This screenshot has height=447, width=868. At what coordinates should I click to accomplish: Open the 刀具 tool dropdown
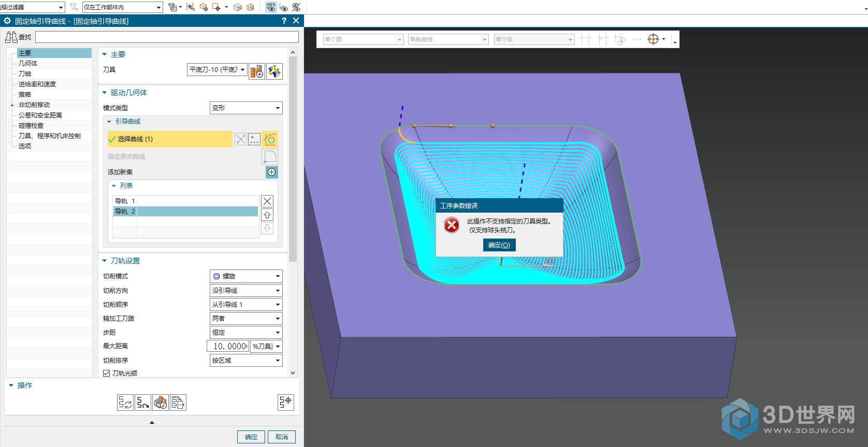(217, 70)
